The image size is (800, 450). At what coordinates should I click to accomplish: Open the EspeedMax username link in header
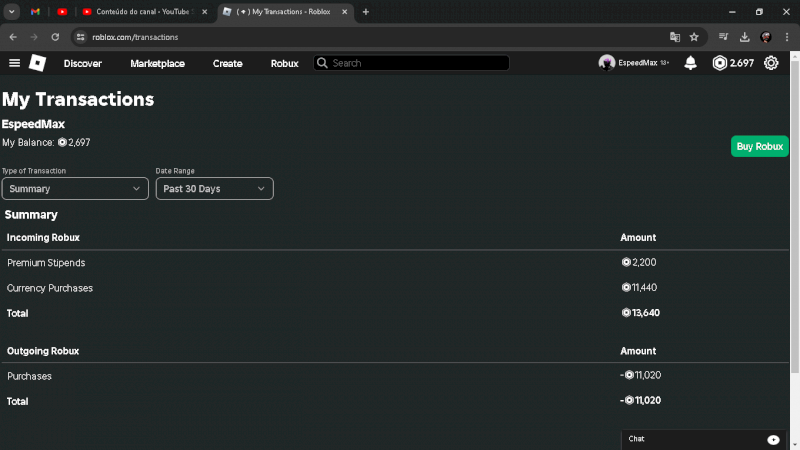(x=638, y=63)
